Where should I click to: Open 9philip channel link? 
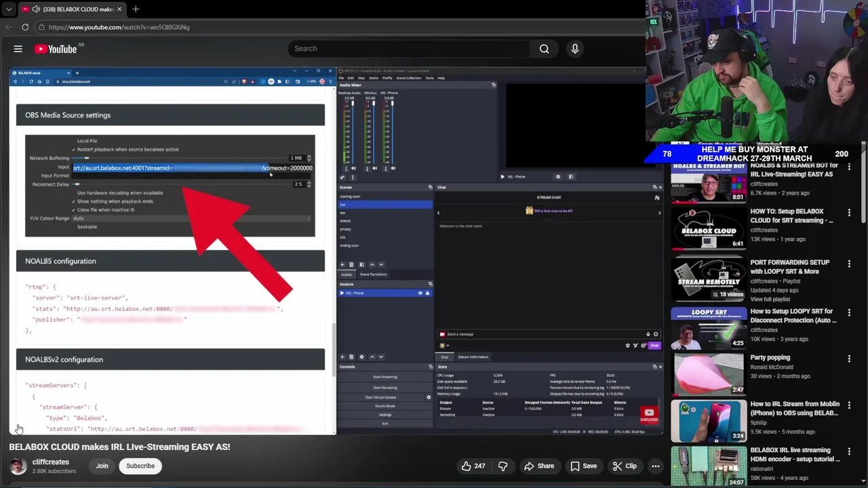[760, 422]
